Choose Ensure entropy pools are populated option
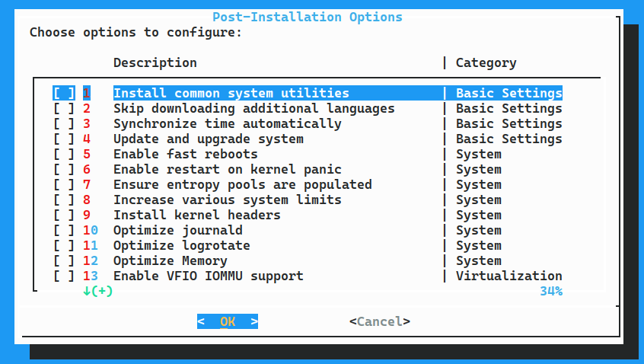 (x=243, y=184)
